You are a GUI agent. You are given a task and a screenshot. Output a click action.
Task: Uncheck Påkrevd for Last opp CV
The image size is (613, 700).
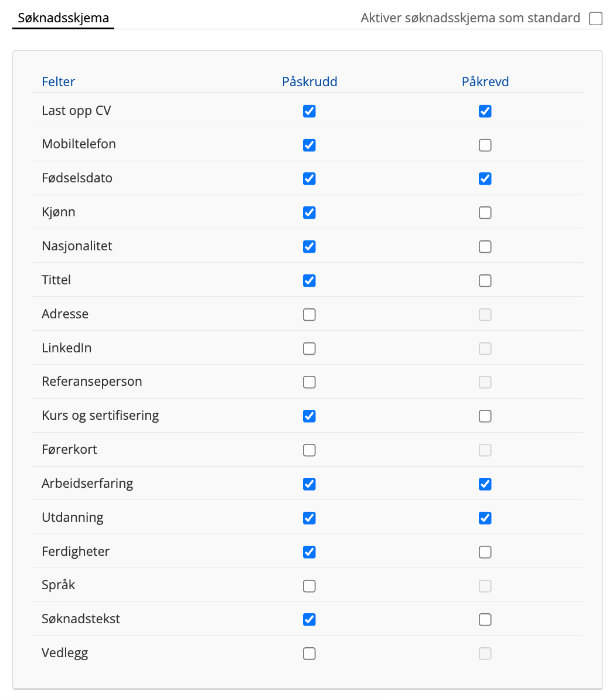click(x=485, y=111)
